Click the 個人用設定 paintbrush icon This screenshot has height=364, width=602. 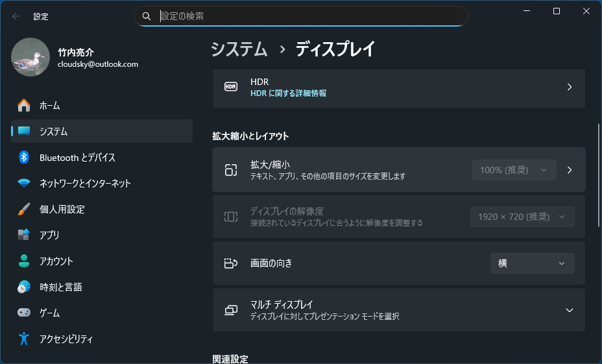tap(24, 210)
